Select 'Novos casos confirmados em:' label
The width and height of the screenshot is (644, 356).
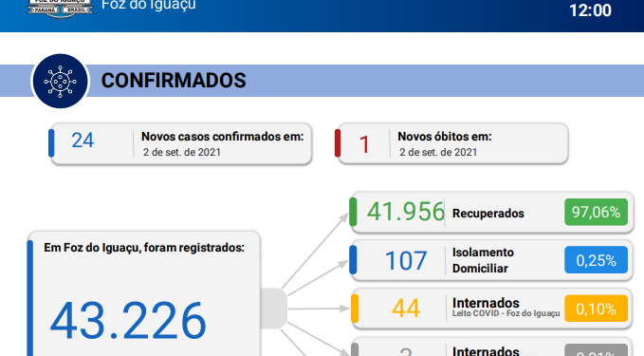point(223,137)
